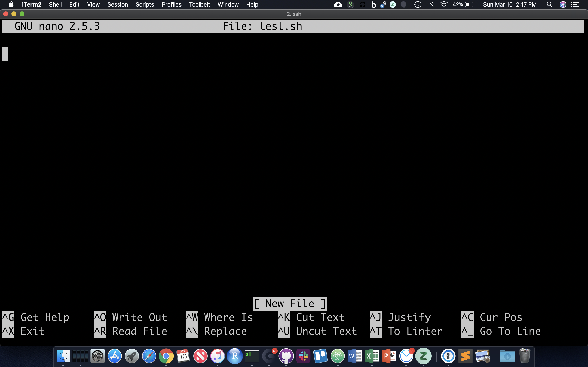Open the Profiles menu
Viewport: 588px width, 367px height.
171,5
